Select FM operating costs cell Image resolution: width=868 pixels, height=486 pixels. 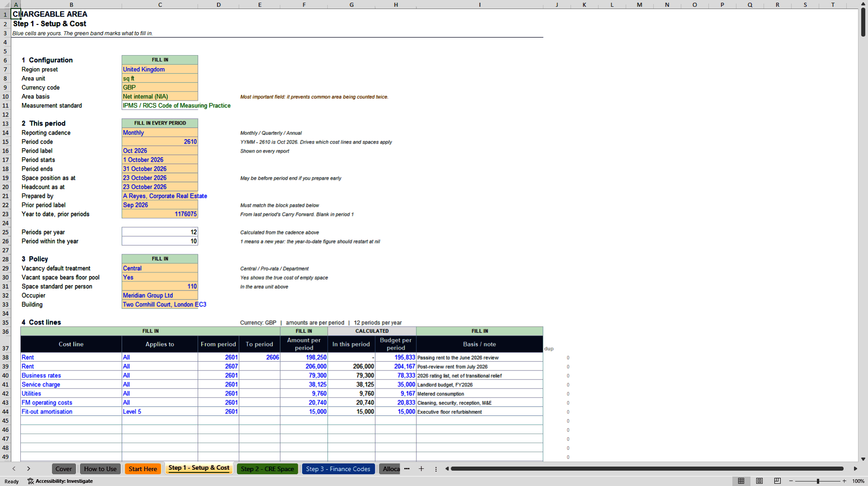click(x=71, y=402)
